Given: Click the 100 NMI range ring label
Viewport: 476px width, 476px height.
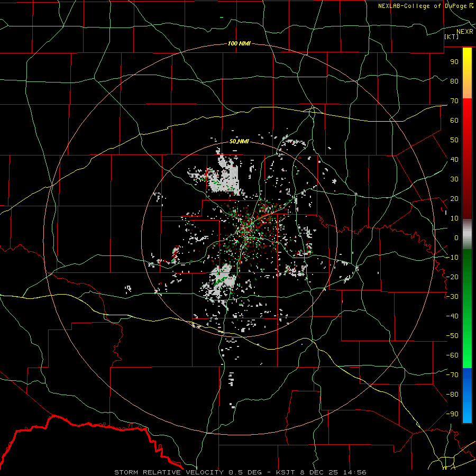Looking at the screenshot, I should click(x=239, y=43).
